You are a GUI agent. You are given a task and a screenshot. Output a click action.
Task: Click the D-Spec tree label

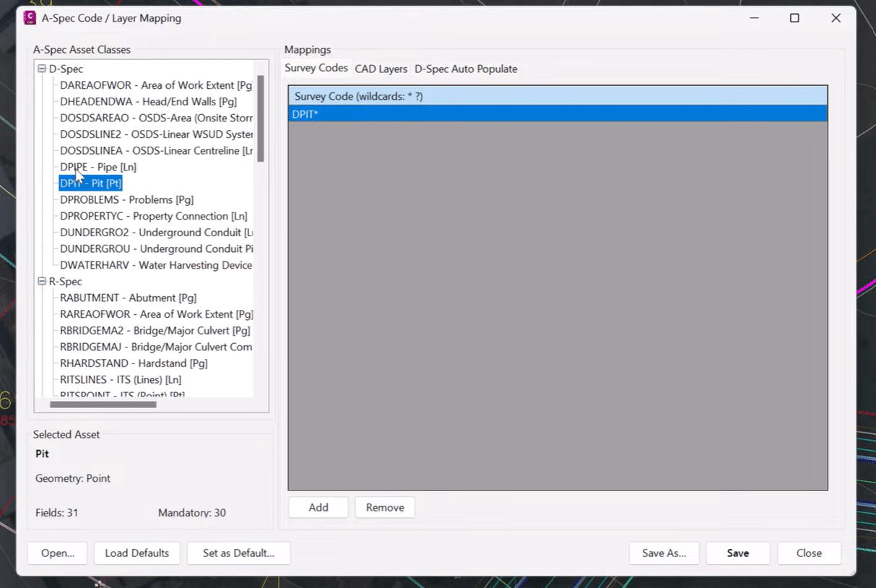tap(66, 69)
